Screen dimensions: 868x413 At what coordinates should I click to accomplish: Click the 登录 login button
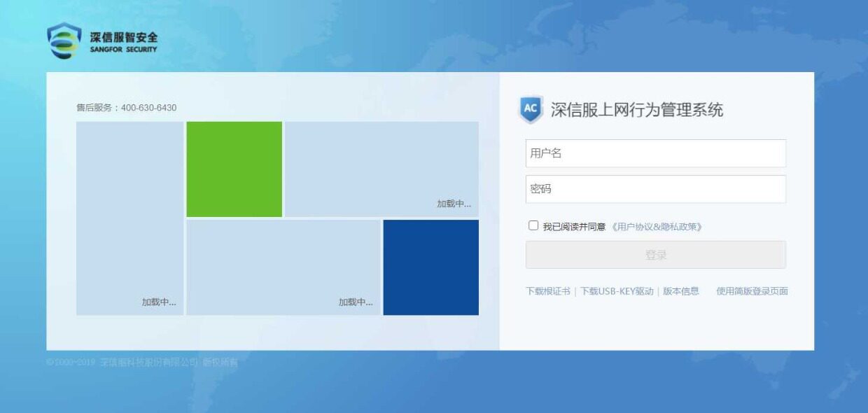click(x=656, y=255)
